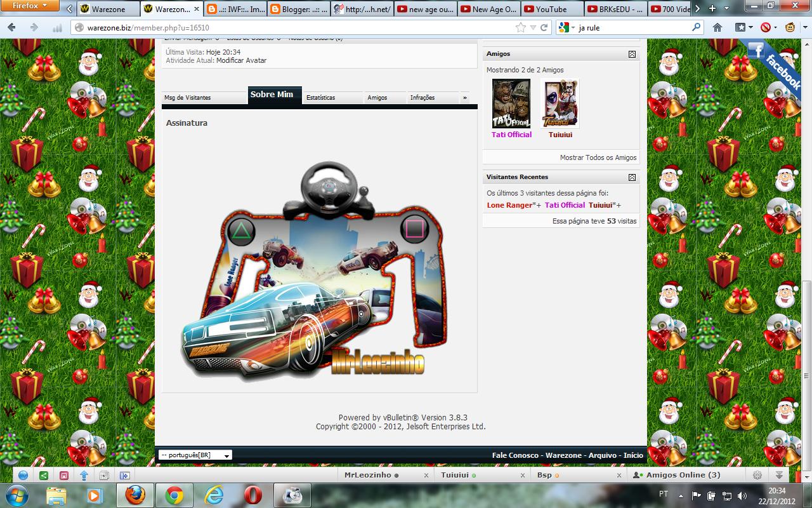Launch Google Chrome from the taskbar
The image size is (812, 508).
[174, 495]
